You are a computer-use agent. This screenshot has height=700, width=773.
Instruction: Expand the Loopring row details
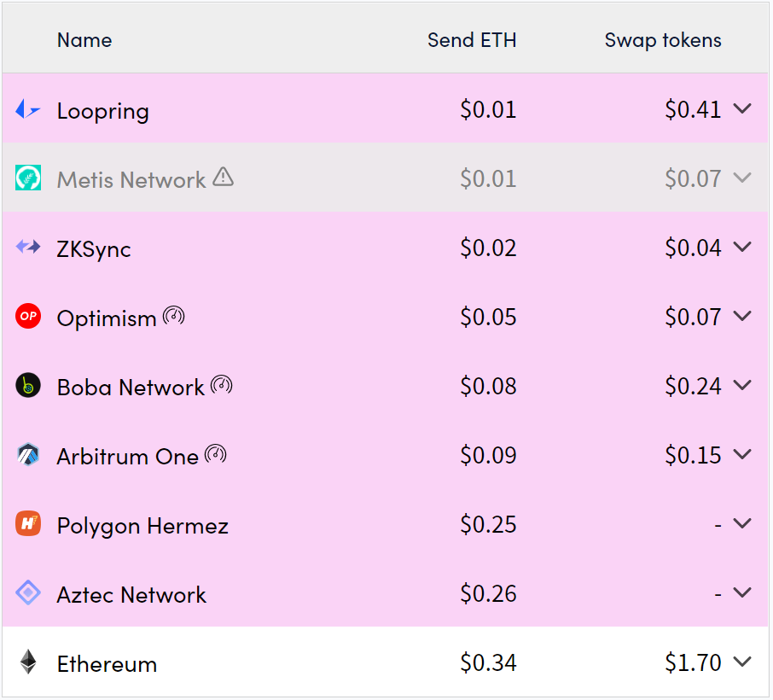click(x=742, y=108)
